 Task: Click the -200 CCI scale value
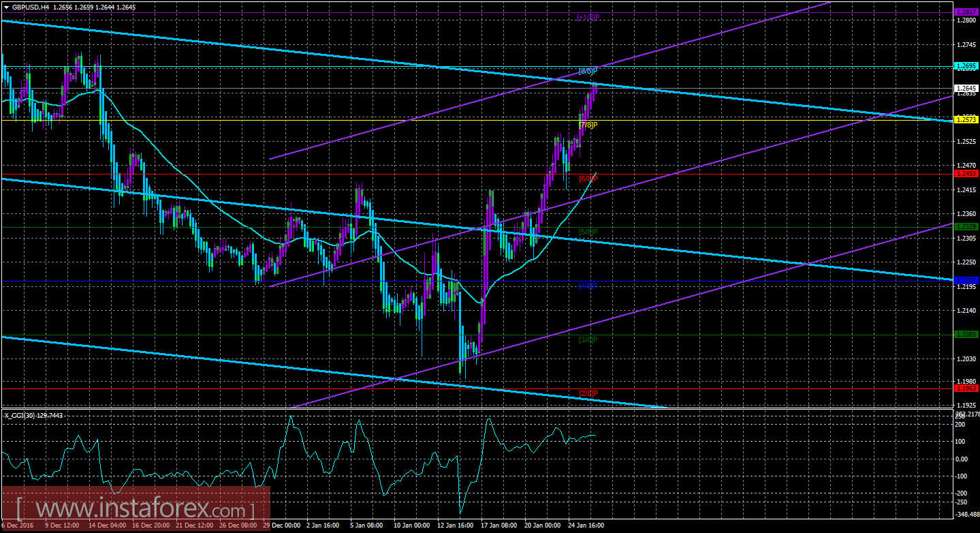962,492
